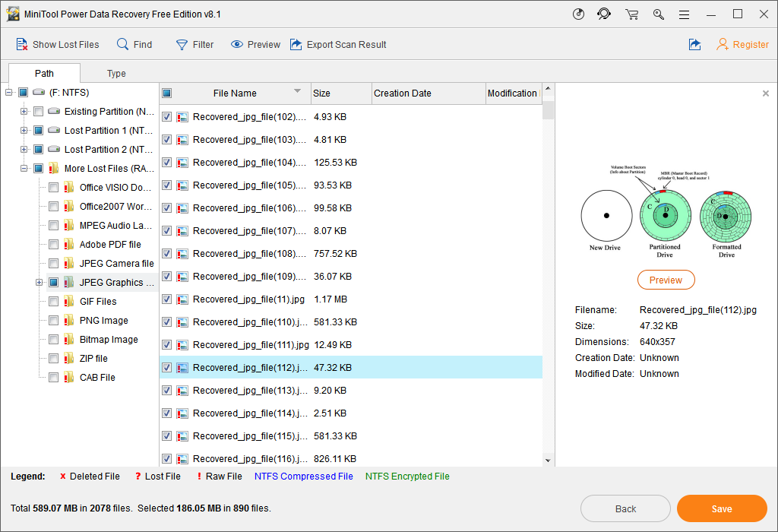Switch to the Path tab

[44, 74]
